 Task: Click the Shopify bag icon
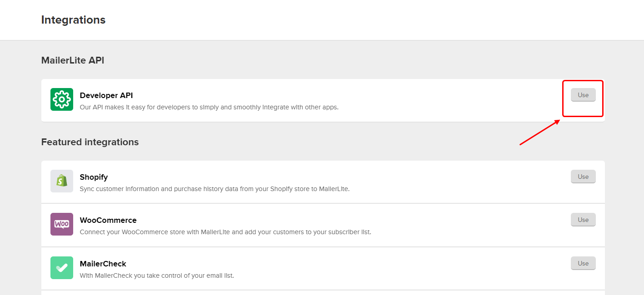(x=62, y=181)
